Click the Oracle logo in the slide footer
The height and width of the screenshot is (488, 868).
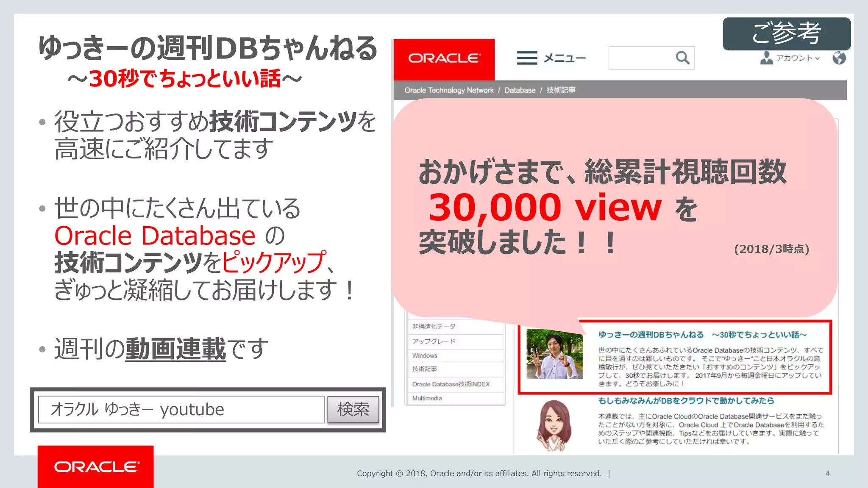click(96, 467)
